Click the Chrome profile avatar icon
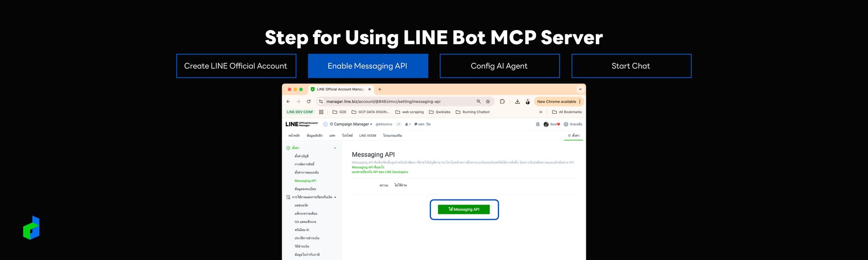Image resolution: width=868 pixels, height=260 pixels. point(528,102)
